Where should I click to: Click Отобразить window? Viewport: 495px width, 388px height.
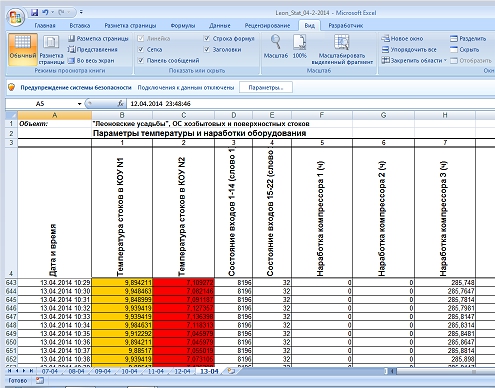[x=471, y=61]
